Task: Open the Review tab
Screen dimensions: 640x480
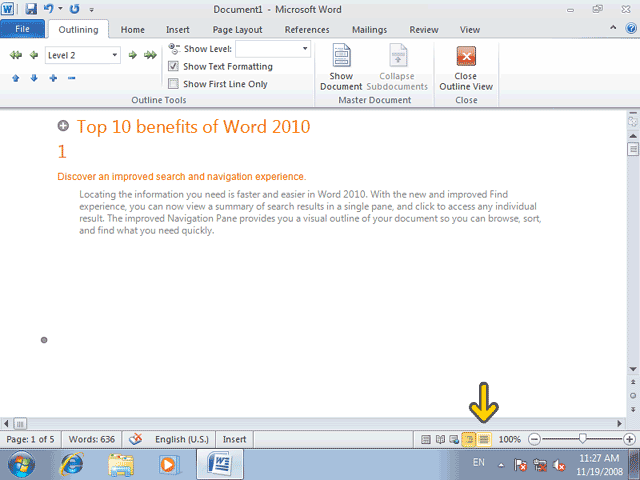Action: (424, 29)
